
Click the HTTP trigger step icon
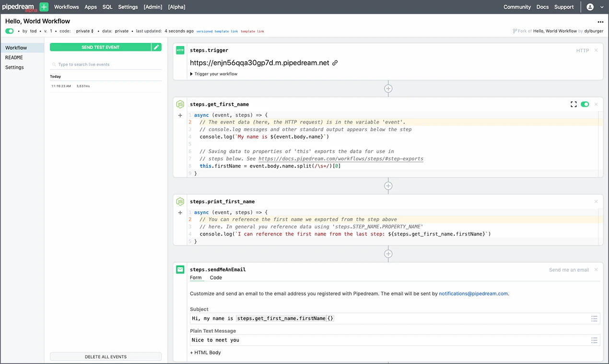point(180,50)
